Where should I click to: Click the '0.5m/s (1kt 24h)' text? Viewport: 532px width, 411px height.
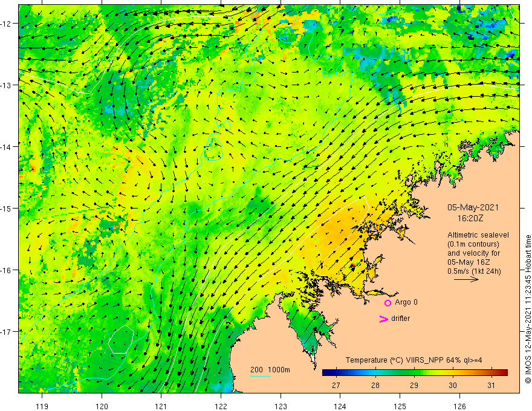[x=474, y=271]
